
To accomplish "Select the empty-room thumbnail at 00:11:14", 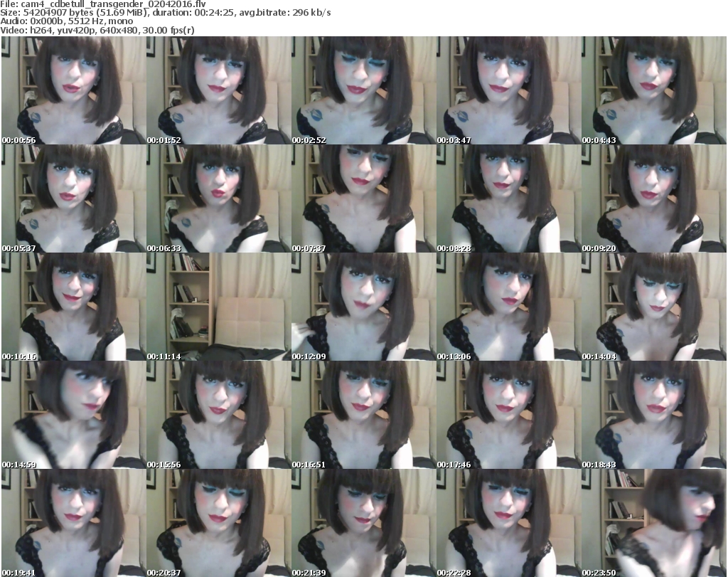I will [219, 307].
